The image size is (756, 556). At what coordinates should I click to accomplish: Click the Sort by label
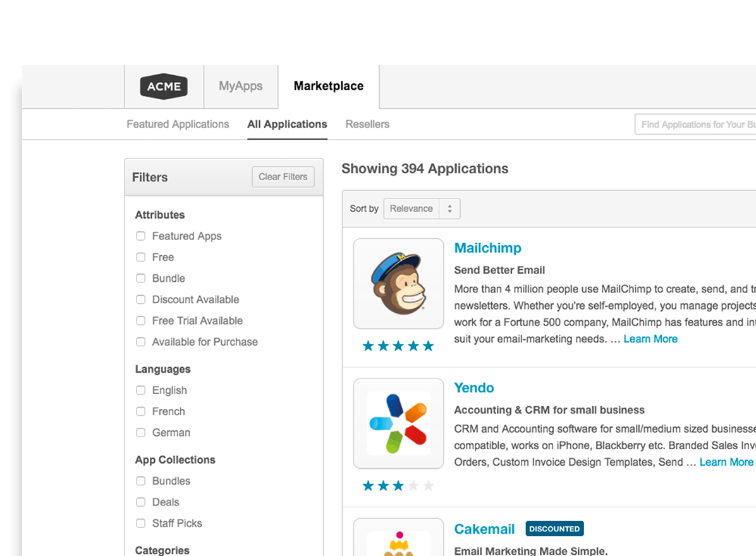click(364, 208)
